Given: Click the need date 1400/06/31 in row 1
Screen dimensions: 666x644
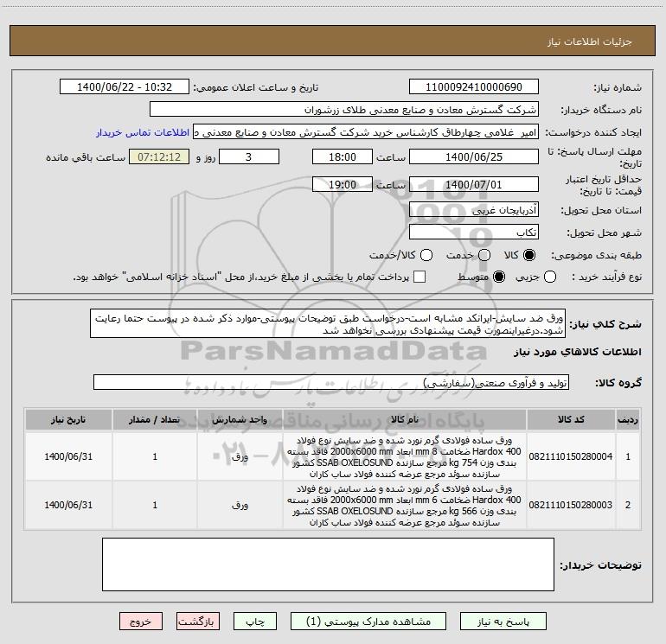Looking at the screenshot, I should (x=68, y=456).
